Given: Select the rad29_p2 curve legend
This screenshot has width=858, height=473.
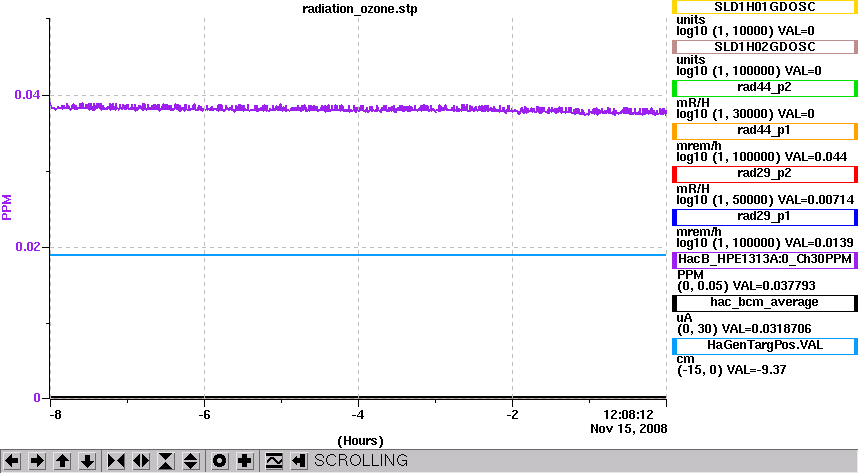Looking at the screenshot, I should pyautogui.click(x=764, y=174).
